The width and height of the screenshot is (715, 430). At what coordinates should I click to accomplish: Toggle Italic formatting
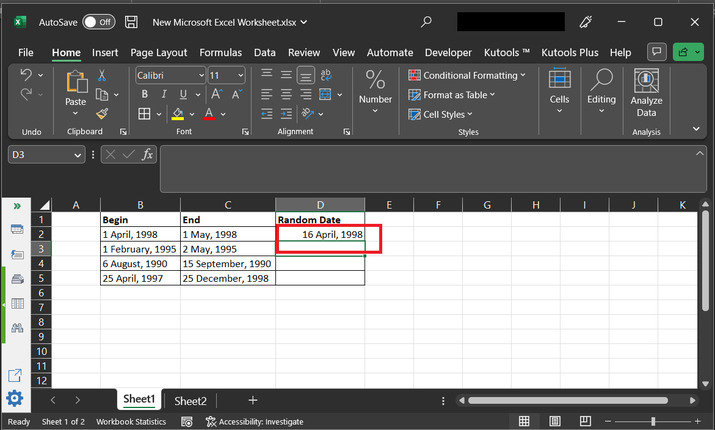[164, 94]
